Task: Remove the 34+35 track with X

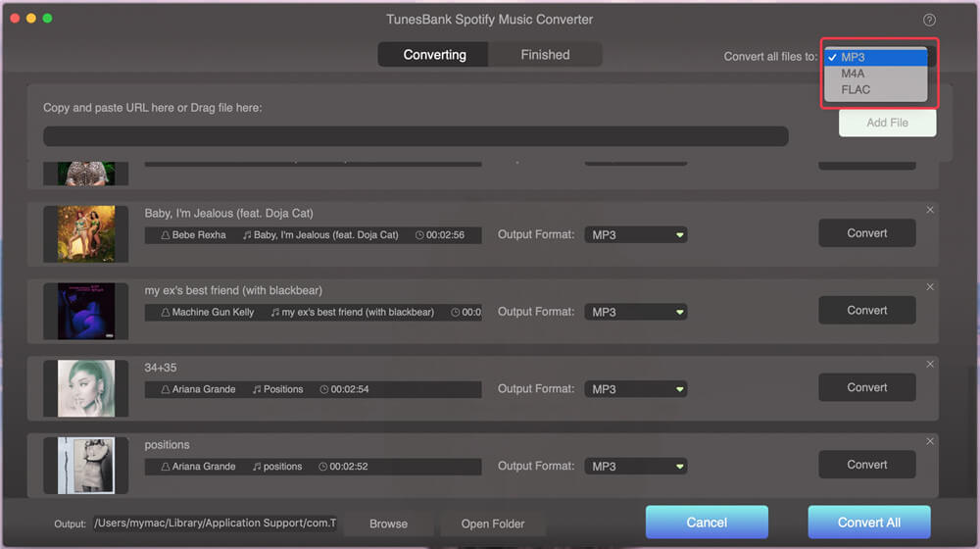Action: 930,364
